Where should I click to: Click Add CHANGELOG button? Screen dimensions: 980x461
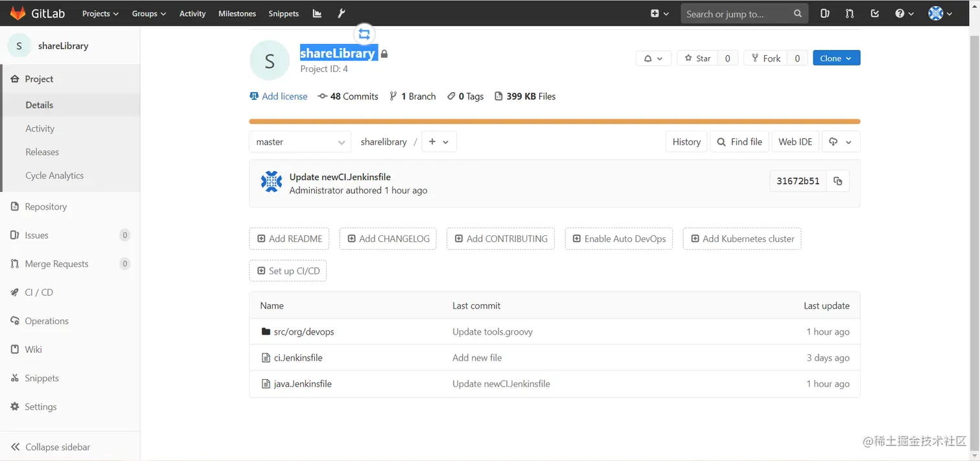[388, 239]
